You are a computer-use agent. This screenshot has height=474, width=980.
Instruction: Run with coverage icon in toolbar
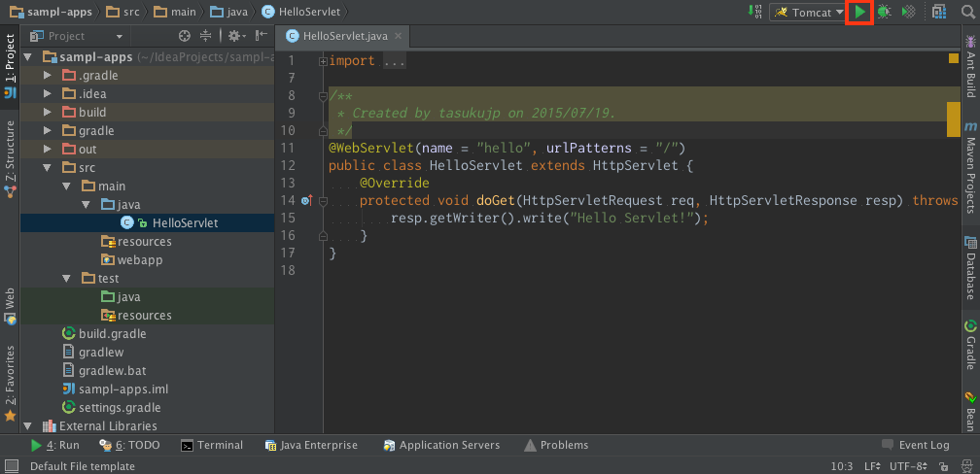[909, 12]
